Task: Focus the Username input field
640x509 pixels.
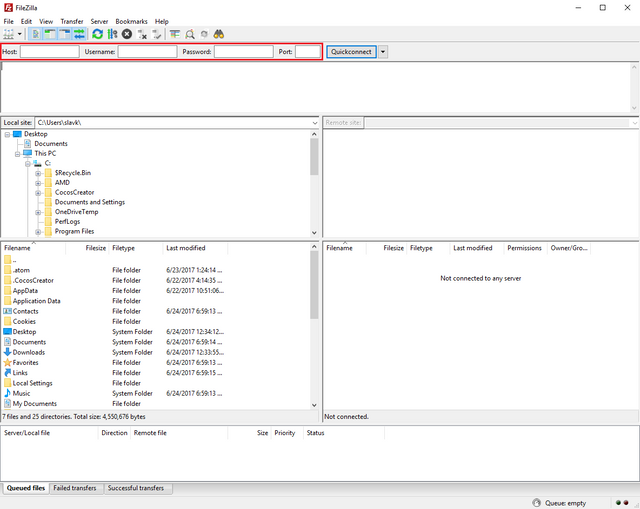Action: [x=147, y=52]
